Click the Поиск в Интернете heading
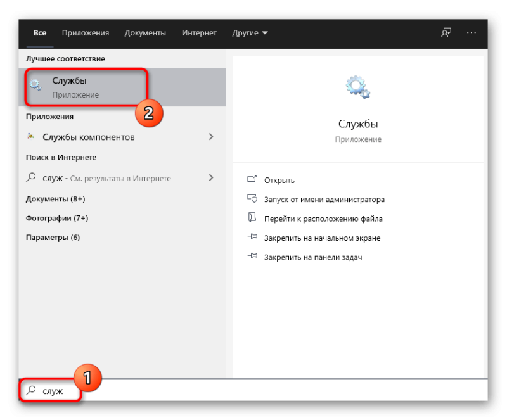The height and width of the screenshot is (420, 507). [61, 158]
